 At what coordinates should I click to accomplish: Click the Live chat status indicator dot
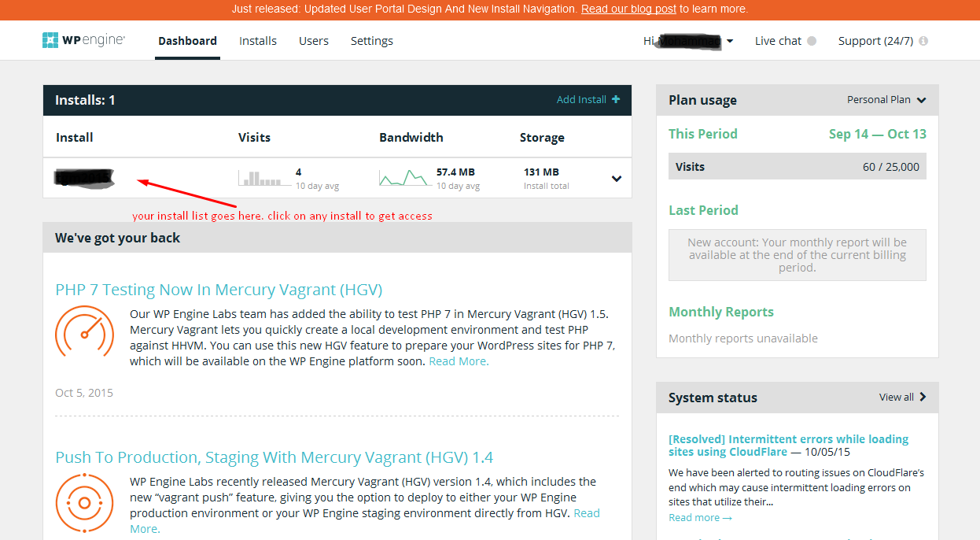pyautogui.click(x=812, y=41)
